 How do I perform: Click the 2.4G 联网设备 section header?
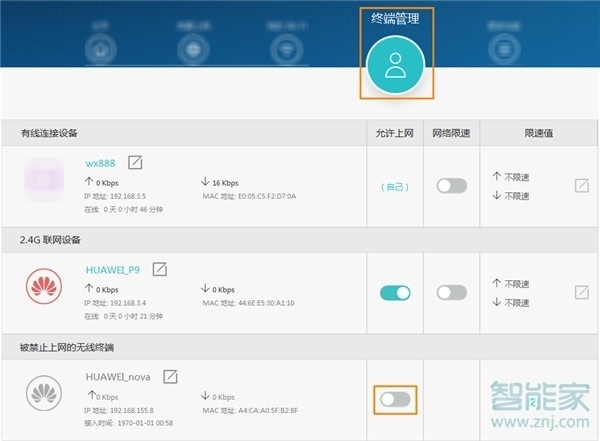[x=50, y=240]
